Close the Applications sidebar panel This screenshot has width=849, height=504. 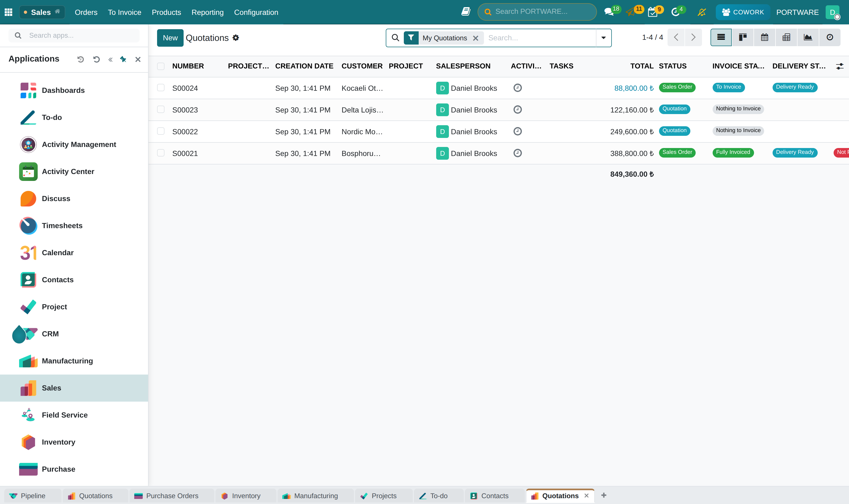138,59
